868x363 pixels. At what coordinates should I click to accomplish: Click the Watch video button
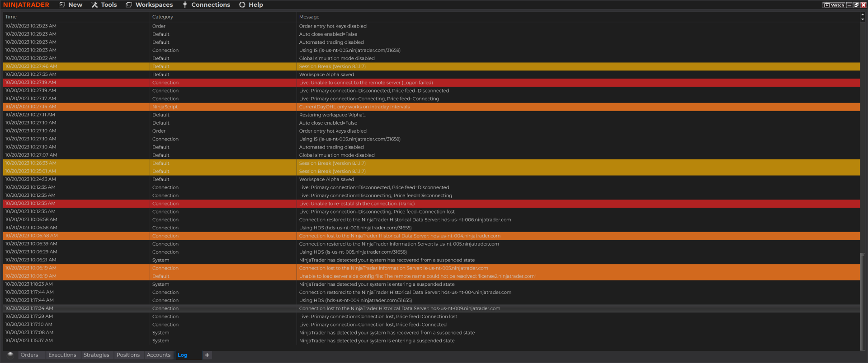pyautogui.click(x=834, y=5)
